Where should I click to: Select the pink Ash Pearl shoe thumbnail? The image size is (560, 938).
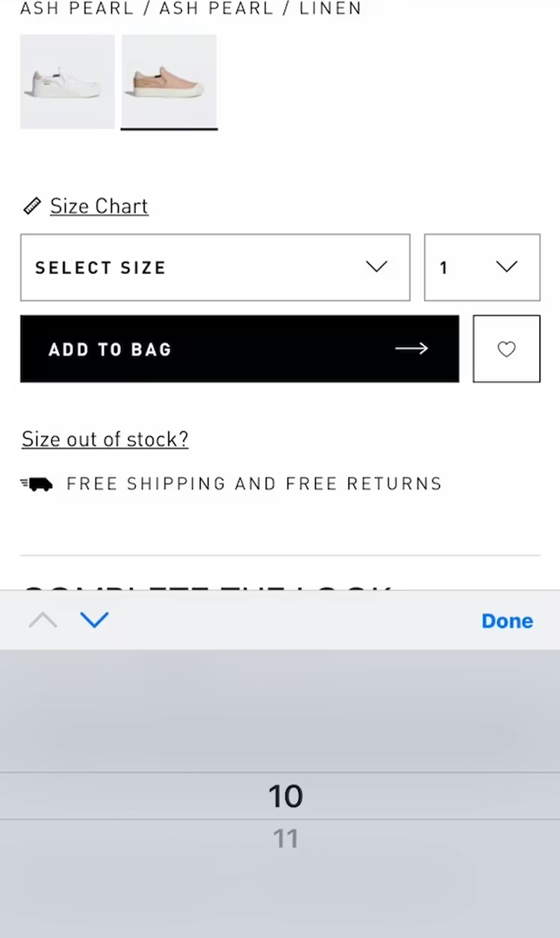pos(169,81)
